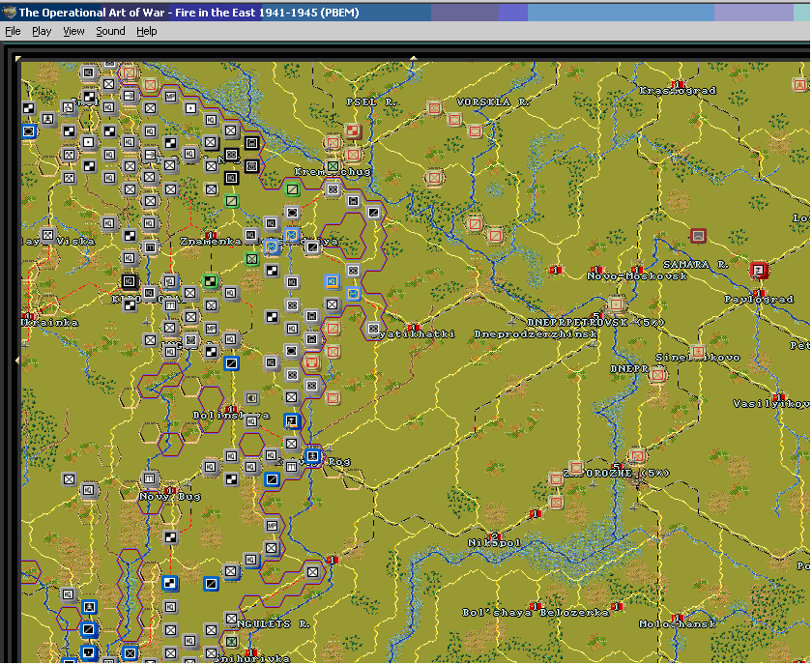This screenshot has height=665, width=812.
Task: Click the Dolinskaya town label
Action: [x=231, y=416]
